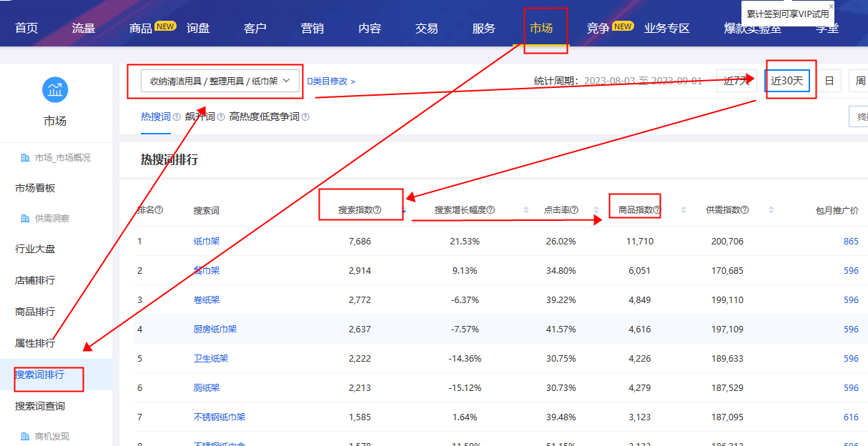The image size is (868, 446).
Task: Click question mark icon beside 点击率 header
Action: (574, 210)
